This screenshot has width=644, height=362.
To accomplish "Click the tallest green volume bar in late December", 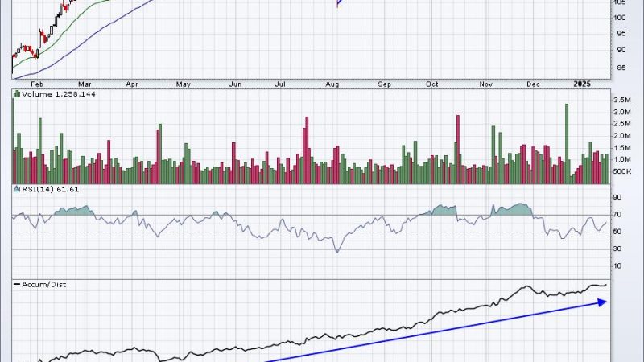I will click(x=567, y=144).
